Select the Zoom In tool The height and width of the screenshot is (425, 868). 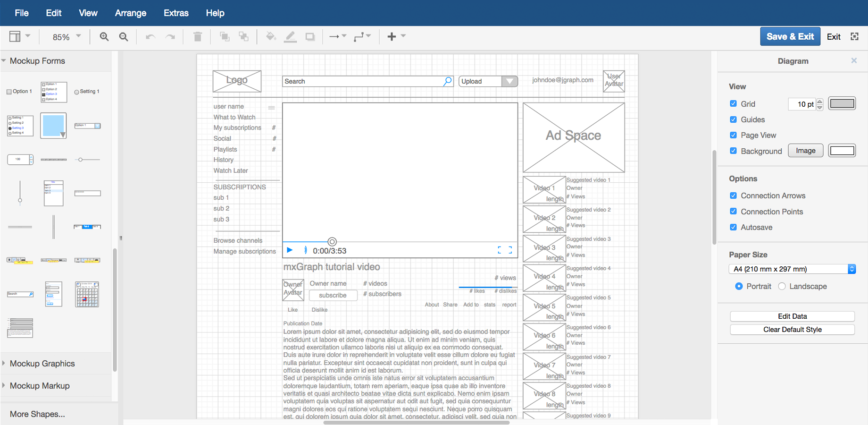coord(104,36)
